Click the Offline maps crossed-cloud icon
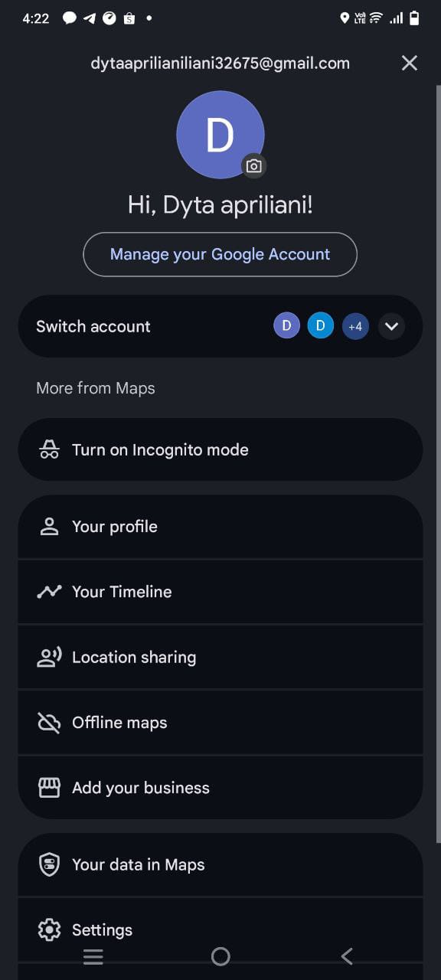Image resolution: width=441 pixels, height=980 pixels. (x=49, y=723)
